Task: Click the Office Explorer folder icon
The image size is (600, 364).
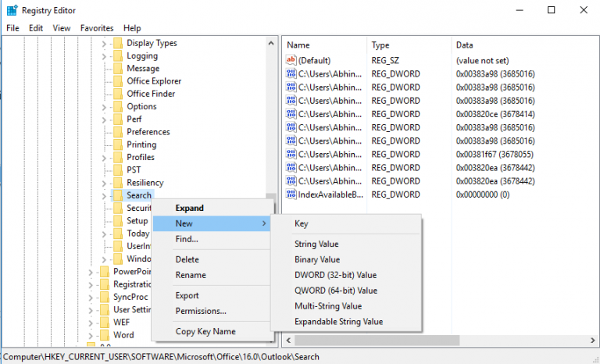Action: (118, 80)
